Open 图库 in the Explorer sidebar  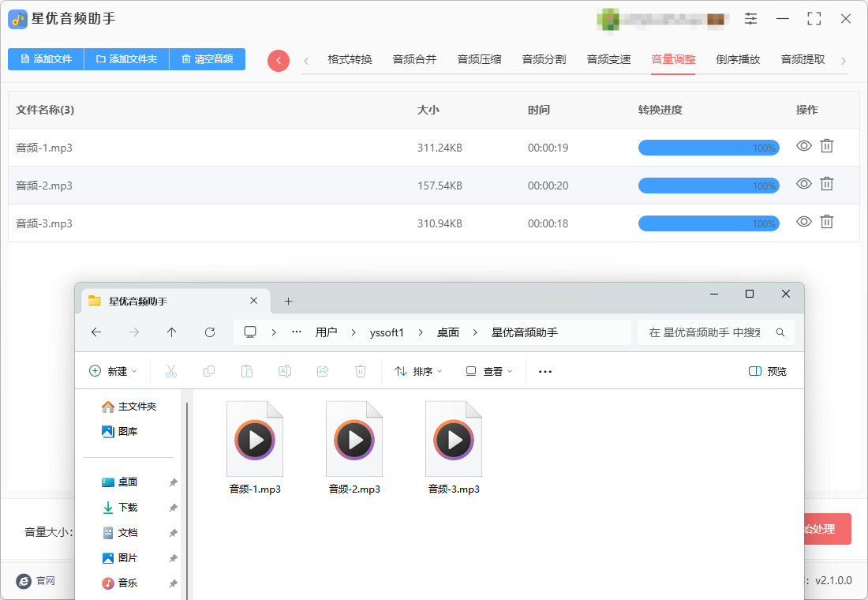click(120, 432)
